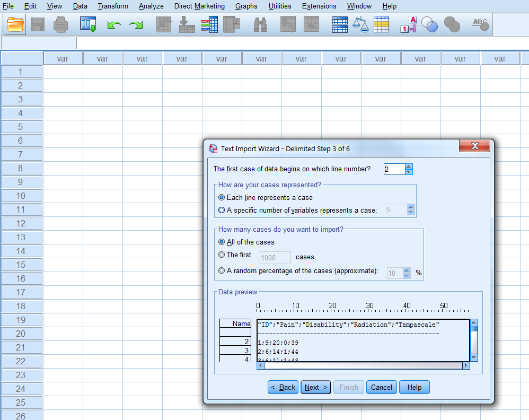Screen dimensions: 529x420
Task: Click the Open data document folder icon
Action: [x=16, y=24]
